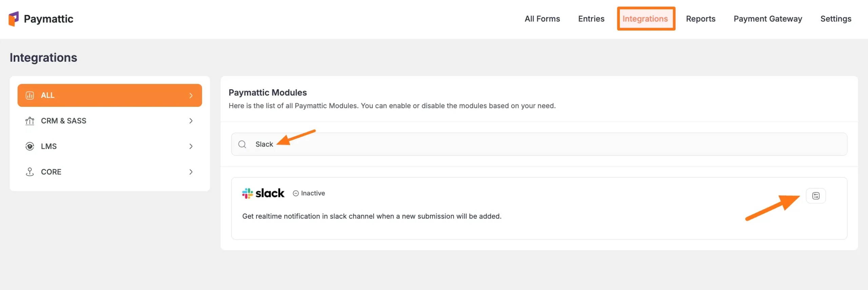Expand the CORE chevron arrow

[x=191, y=172]
